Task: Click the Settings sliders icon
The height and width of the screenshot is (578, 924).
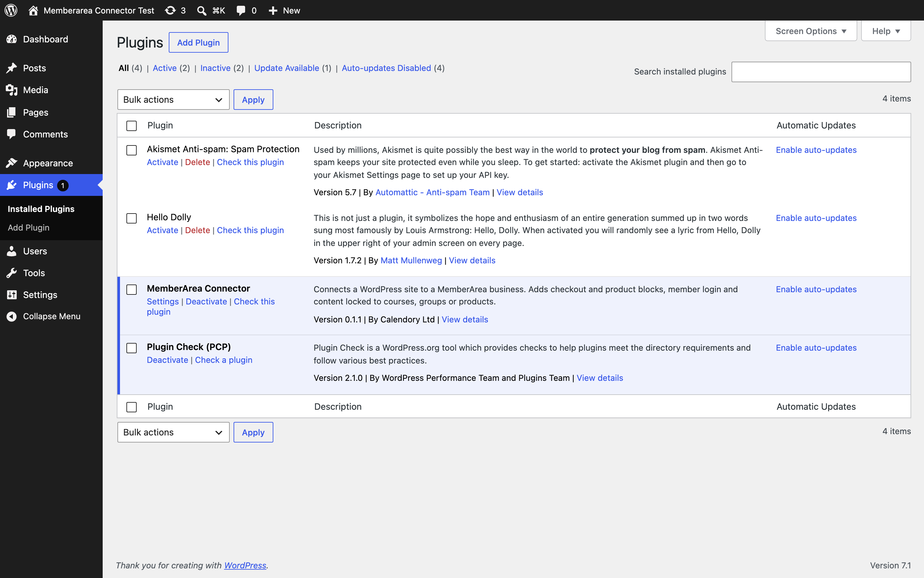Action: [x=12, y=295]
